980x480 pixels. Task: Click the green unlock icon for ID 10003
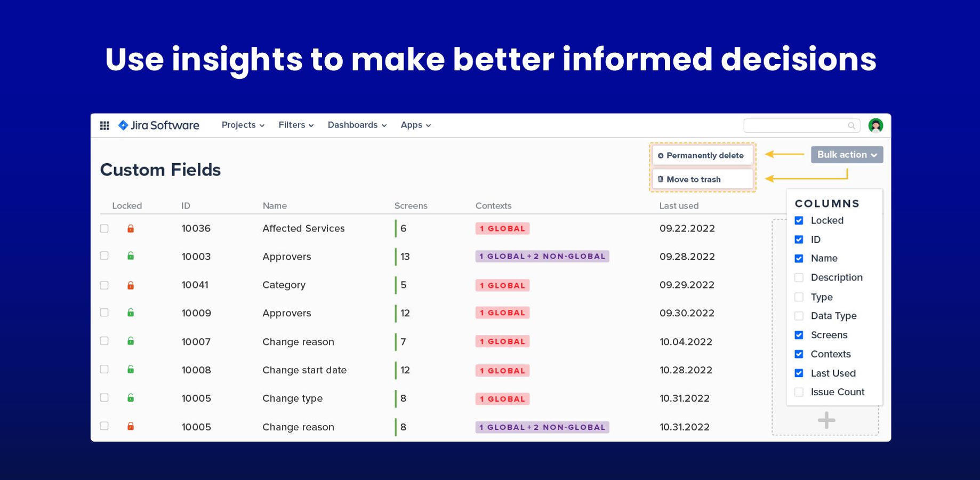coord(131,256)
